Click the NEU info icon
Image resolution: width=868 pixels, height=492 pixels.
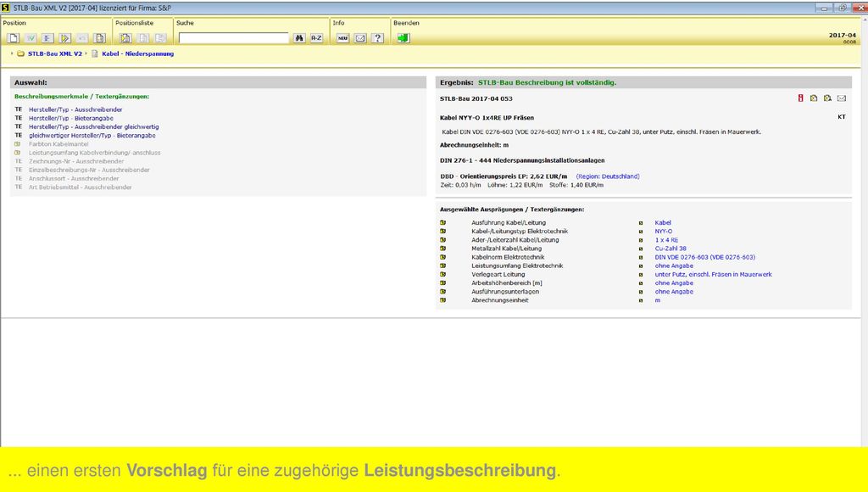(342, 38)
